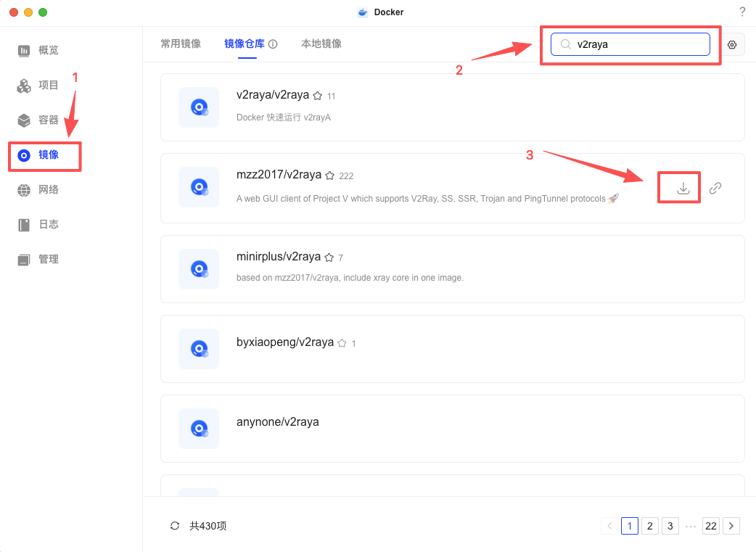Open 网络 section in sidebar
756x552 pixels.
pos(48,189)
